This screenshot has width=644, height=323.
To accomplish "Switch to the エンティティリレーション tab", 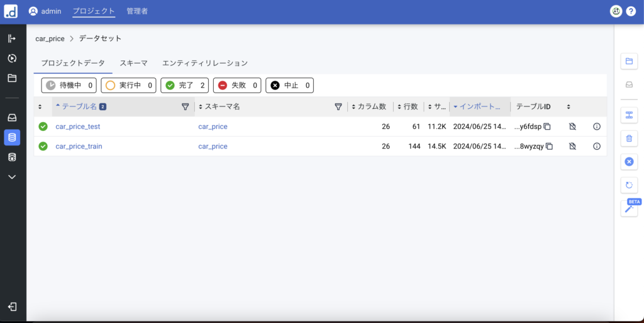I will coord(204,63).
